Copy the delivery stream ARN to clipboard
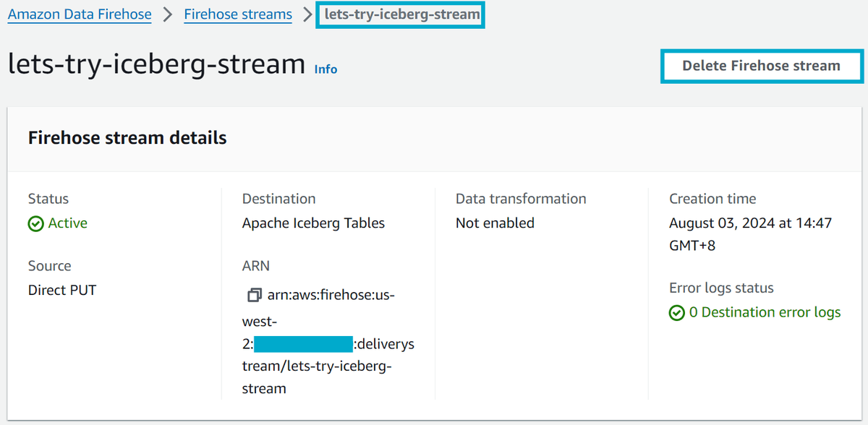Image resolution: width=868 pixels, height=425 pixels. click(254, 295)
